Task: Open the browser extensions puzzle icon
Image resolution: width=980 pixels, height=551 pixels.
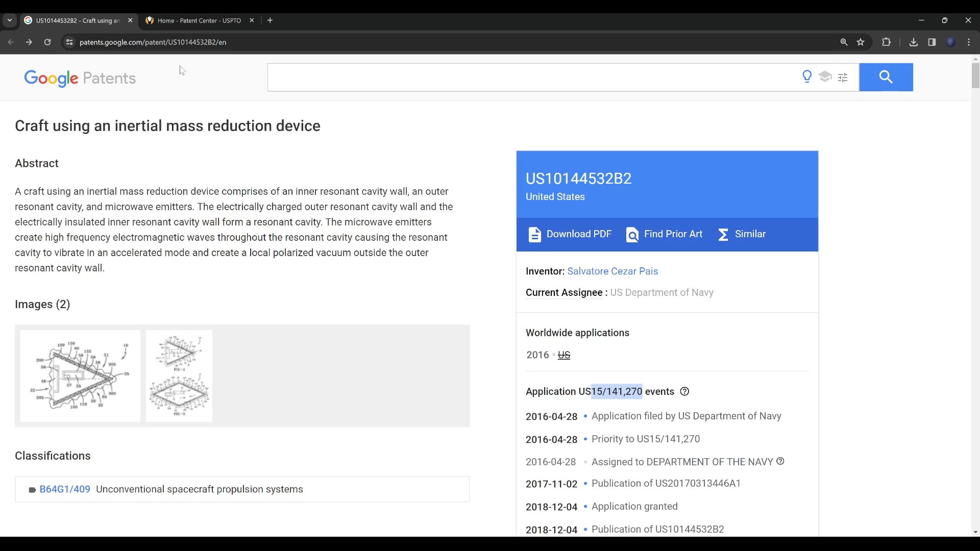Action: coord(886,42)
